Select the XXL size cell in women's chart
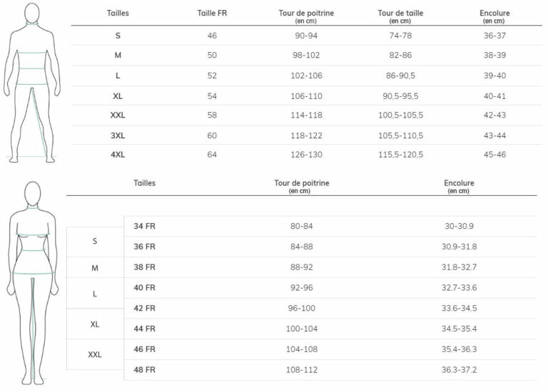The image size is (548, 392). pos(95,354)
